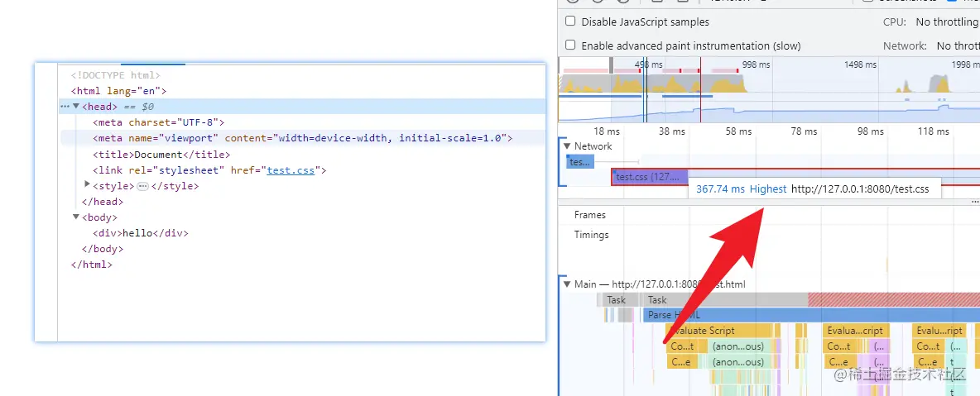Enable the Disable JavaScript samples checkbox
Image resolution: width=980 pixels, height=396 pixels.
tap(570, 21)
